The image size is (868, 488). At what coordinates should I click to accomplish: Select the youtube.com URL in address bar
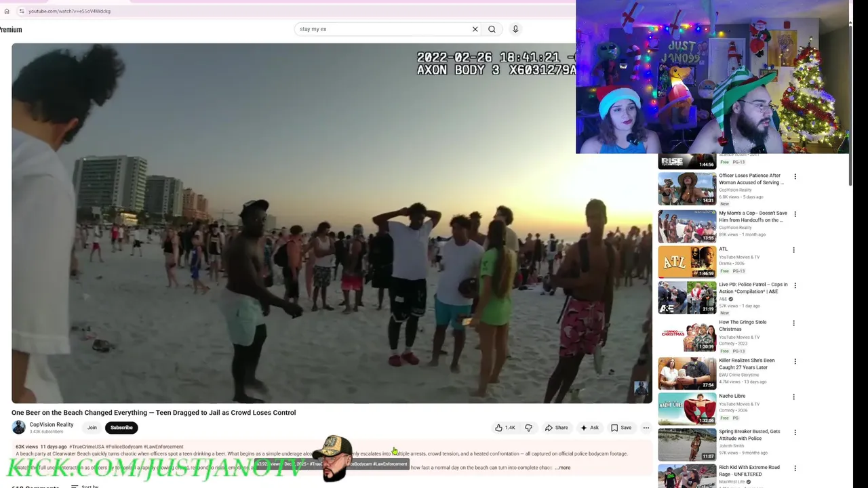click(x=69, y=11)
